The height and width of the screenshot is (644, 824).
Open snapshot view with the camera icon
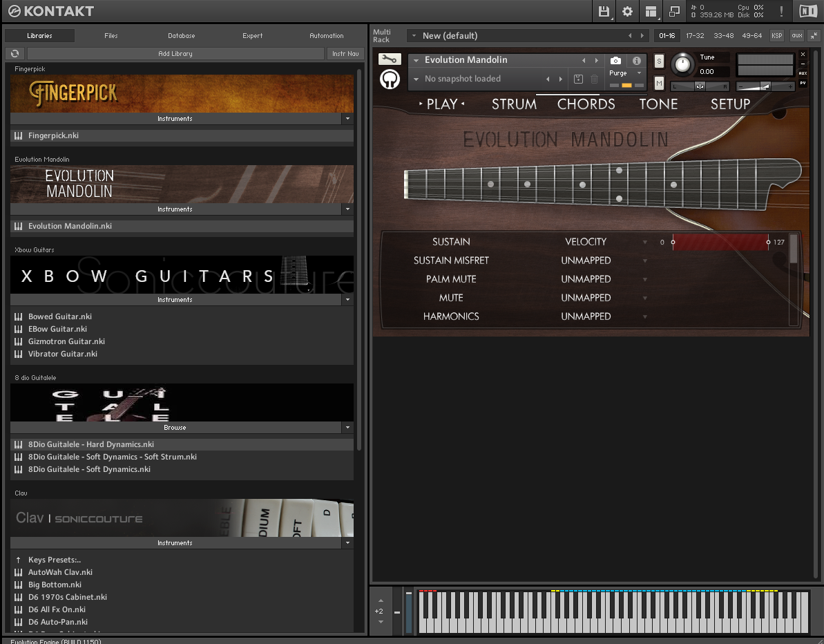pyautogui.click(x=615, y=60)
